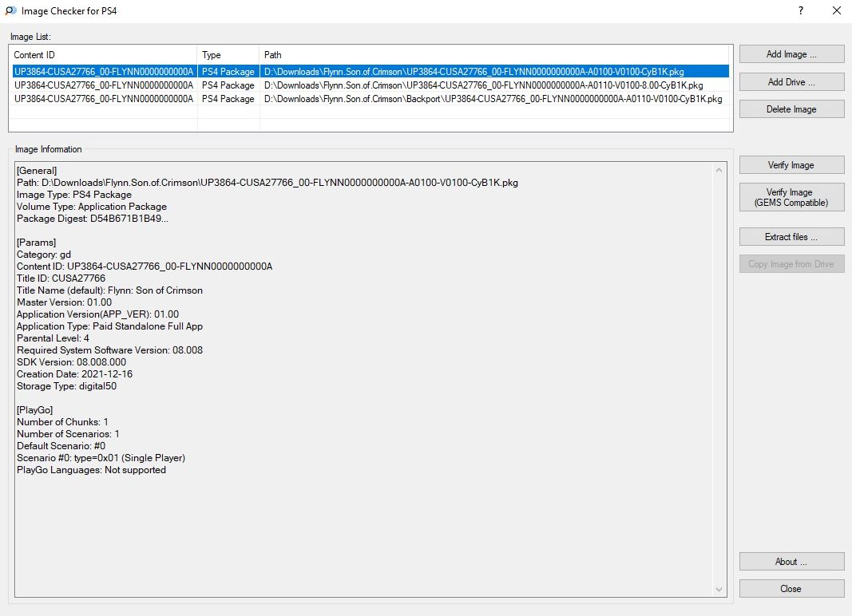Image resolution: width=852 pixels, height=616 pixels.
Task: Select the package row ending A0110-V0100-8.00-CyB1K.pkg
Action: [x=371, y=85]
